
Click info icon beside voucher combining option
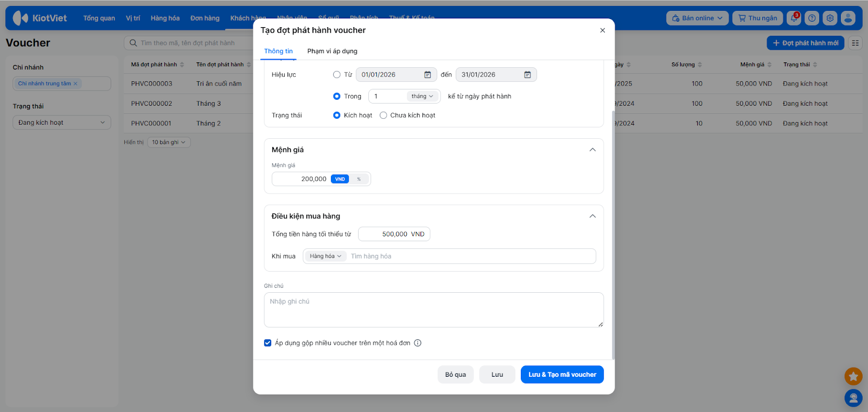click(x=418, y=343)
